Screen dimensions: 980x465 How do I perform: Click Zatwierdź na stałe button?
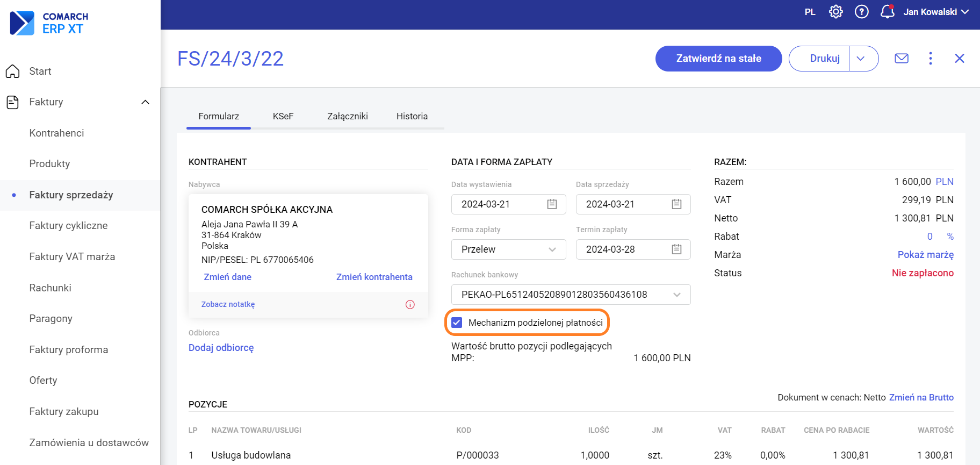718,59
